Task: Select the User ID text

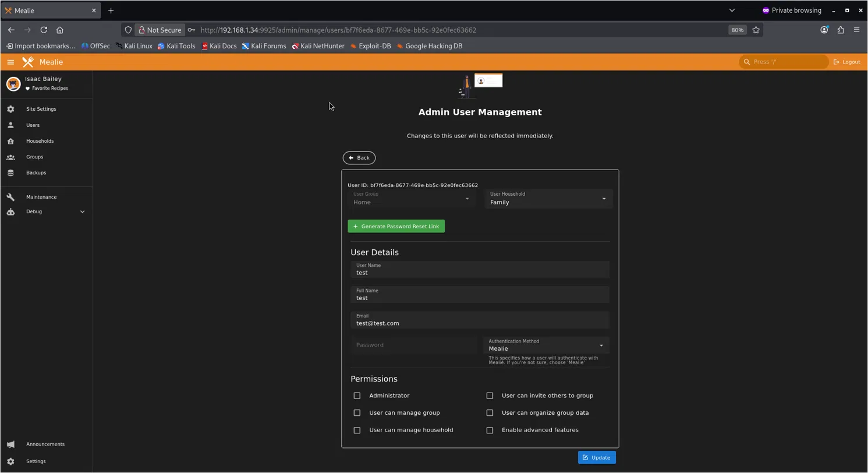Action: (x=413, y=185)
